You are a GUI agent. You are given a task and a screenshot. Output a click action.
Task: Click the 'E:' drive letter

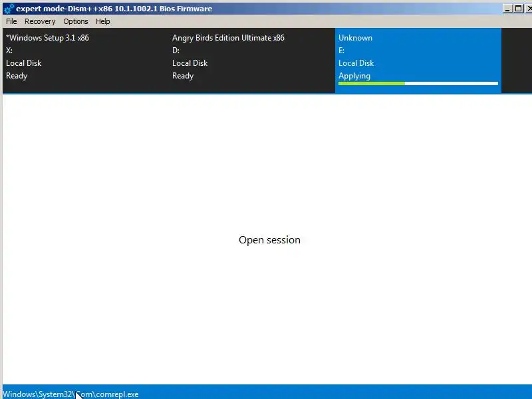click(341, 51)
